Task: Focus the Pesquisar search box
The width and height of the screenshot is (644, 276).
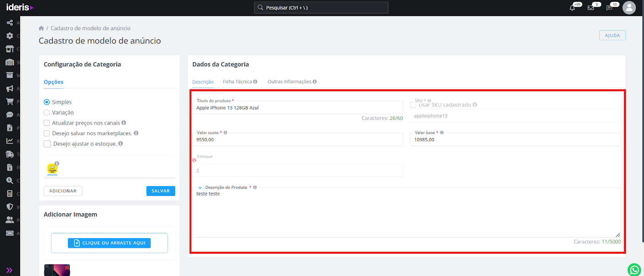Action: point(321,8)
